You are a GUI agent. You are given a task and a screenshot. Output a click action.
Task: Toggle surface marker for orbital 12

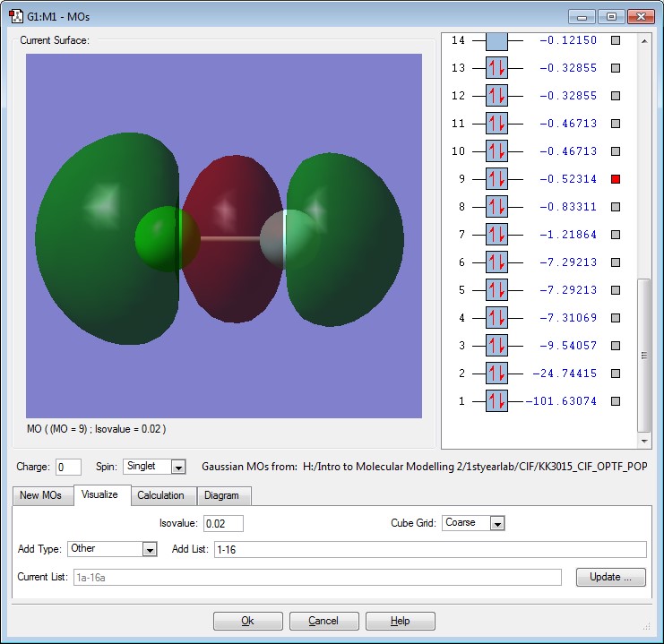coord(616,96)
